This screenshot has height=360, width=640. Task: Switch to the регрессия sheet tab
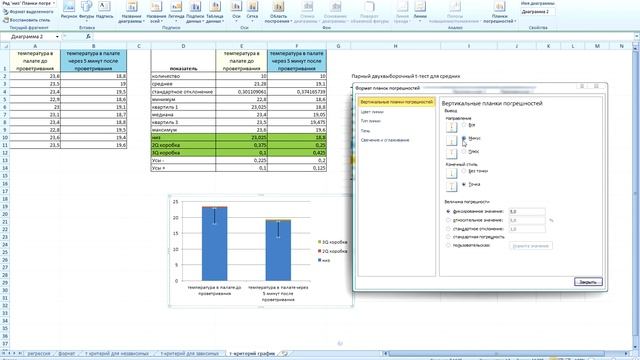[39, 353]
